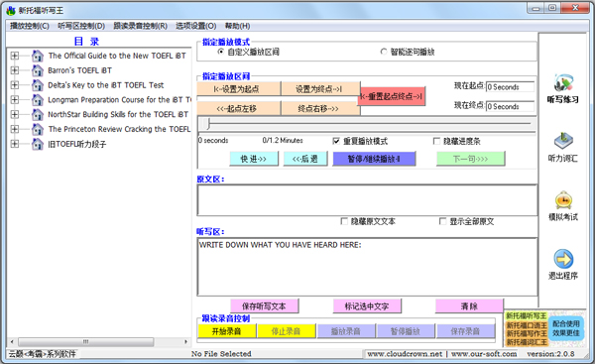Click the app icon in title bar

click(11, 10)
